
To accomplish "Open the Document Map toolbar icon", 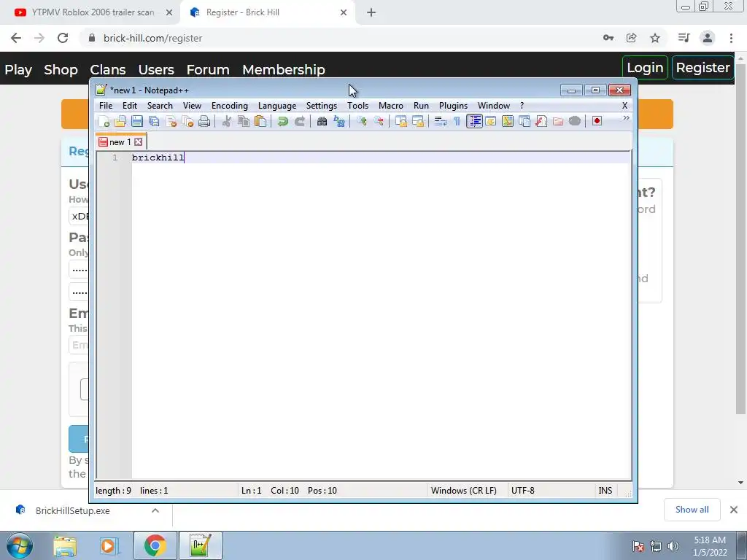I will (508, 121).
